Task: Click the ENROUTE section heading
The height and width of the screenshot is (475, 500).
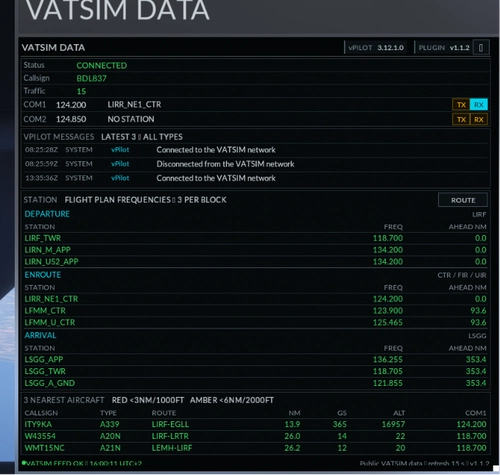Action: 43,275
